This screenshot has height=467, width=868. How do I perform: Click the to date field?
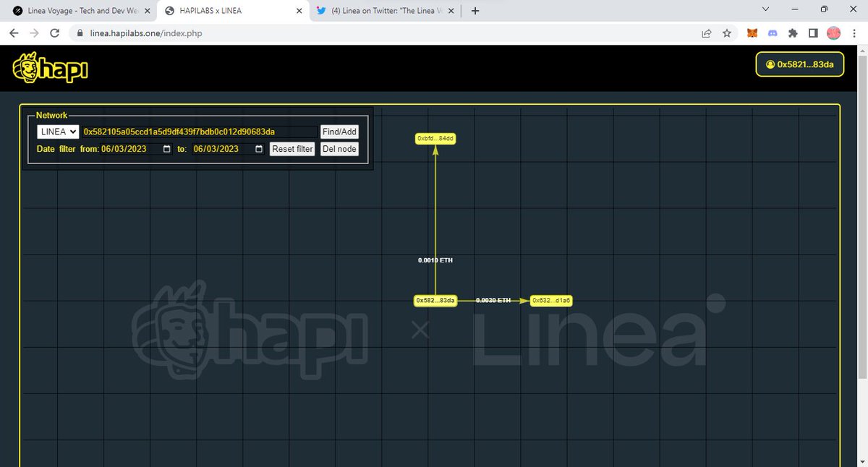pyautogui.click(x=228, y=149)
